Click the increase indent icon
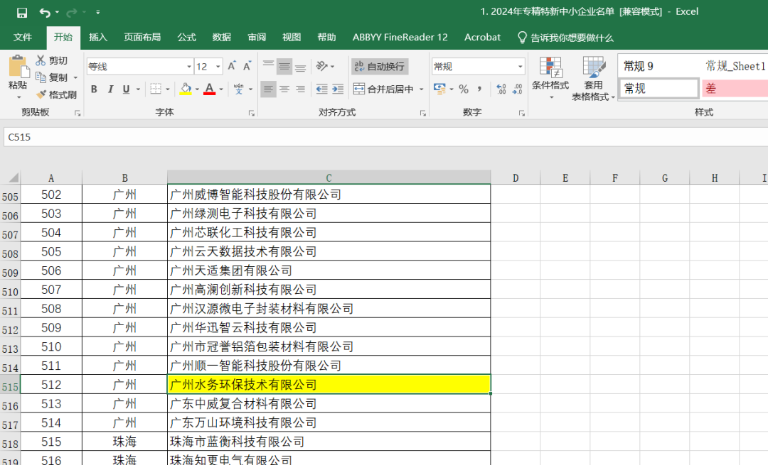 pos(338,89)
